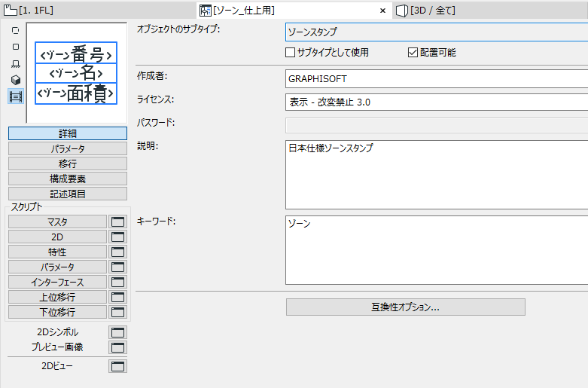Open the ライセンス dropdown 表示 - 改変禁止 3.0
This screenshot has height=388, width=588.
[x=437, y=102]
